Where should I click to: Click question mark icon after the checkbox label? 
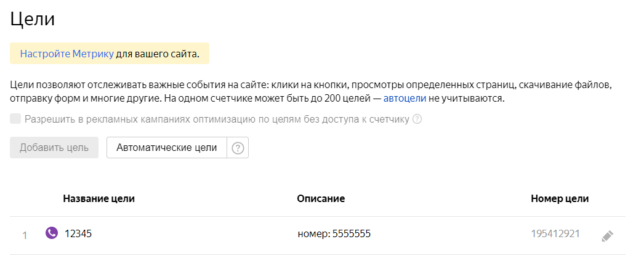coord(417,119)
